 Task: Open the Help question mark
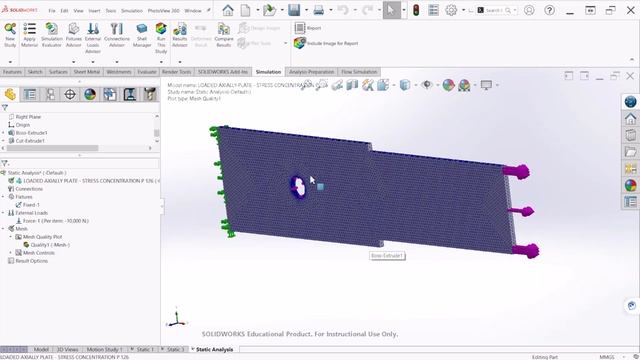(x=549, y=10)
